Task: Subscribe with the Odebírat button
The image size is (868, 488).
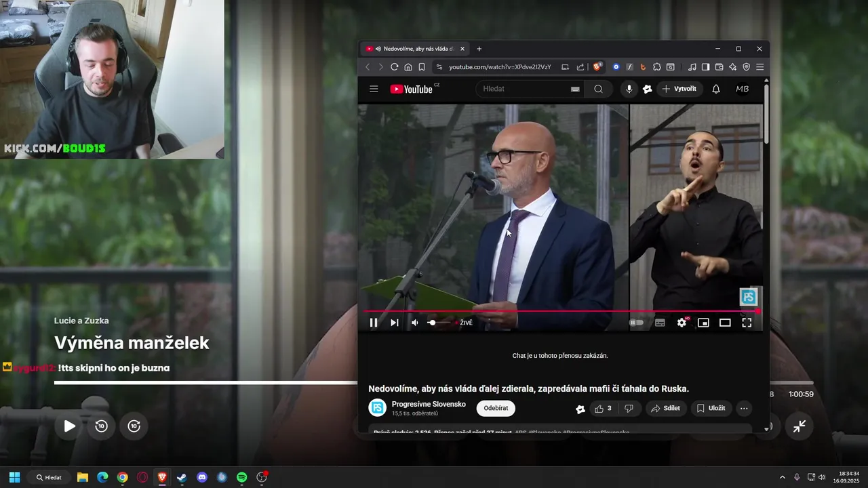Action: (x=496, y=408)
